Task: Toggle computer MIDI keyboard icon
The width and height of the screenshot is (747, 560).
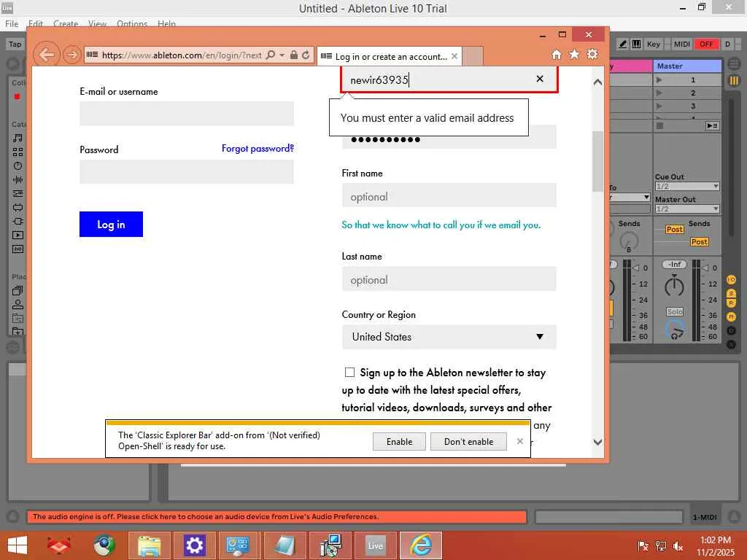Action: pyautogui.click(x=636, y=44)
